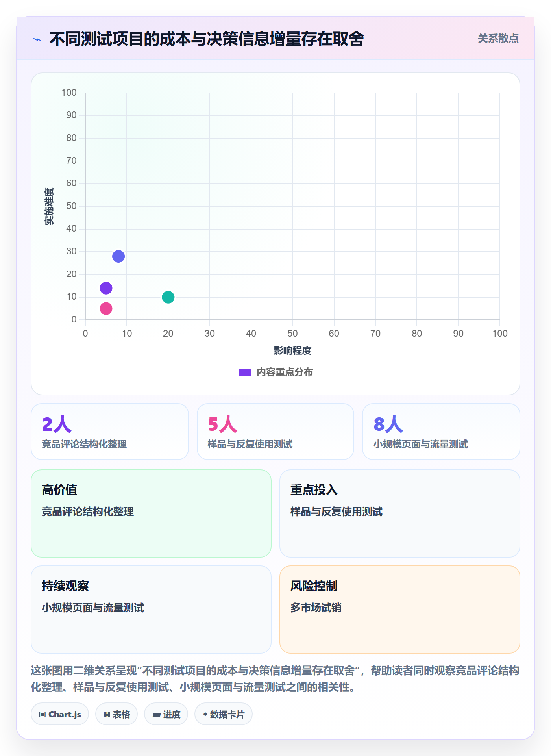Select the purple scatter point in chart

click(106, 288)
